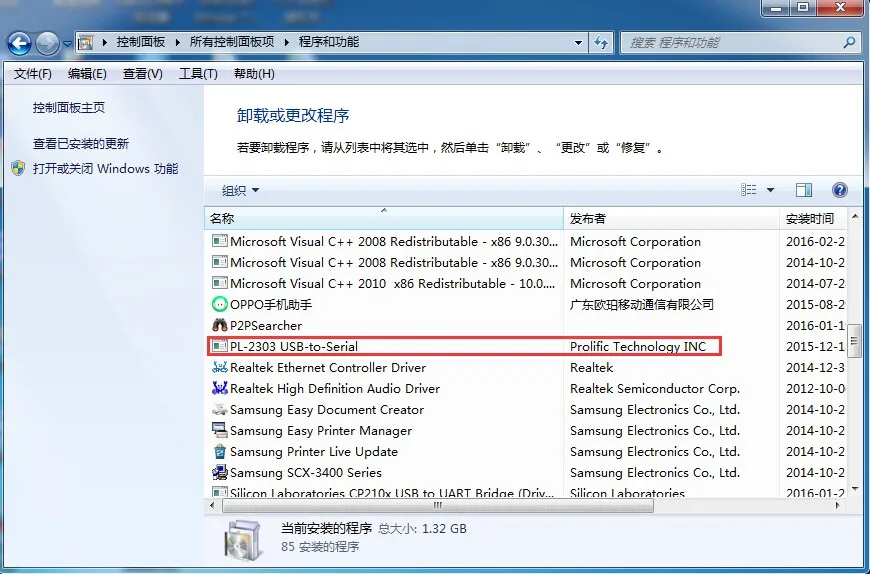Screen dimensions: 870x574
Task: Click publisher Realtek Semiconductor Corp.
Action: [x=655, y=389]
